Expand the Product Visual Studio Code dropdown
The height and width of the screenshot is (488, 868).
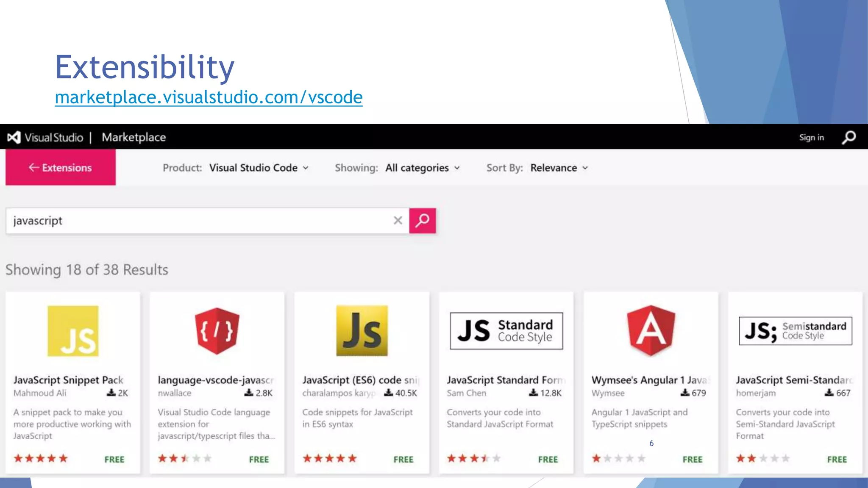click(259, 168)
